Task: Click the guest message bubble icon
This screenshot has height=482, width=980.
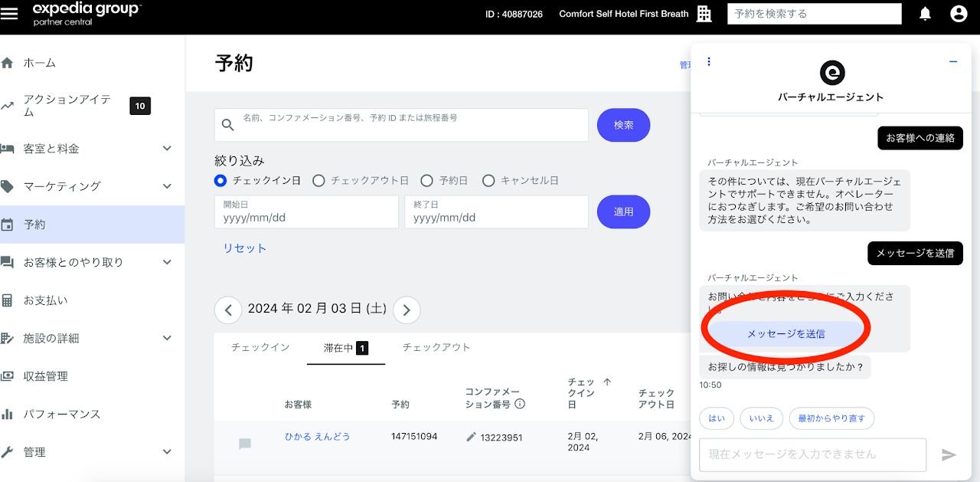Action: click(245, 444)
